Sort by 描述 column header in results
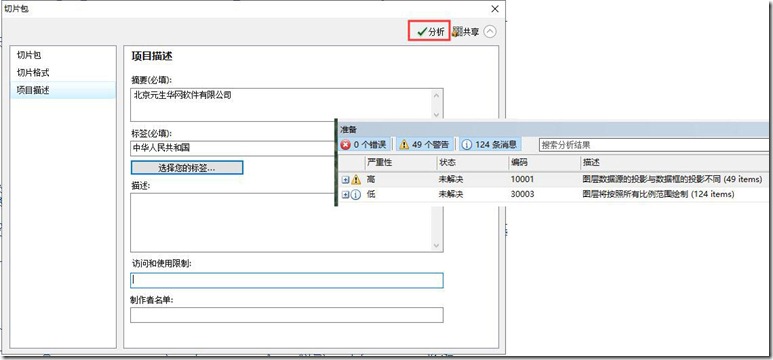 point(676,162)
